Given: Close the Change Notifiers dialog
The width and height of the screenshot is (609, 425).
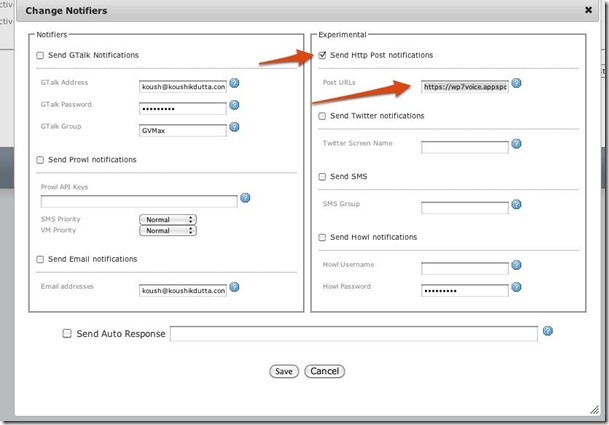Looking at the screenshot, I should pos(588,10).
